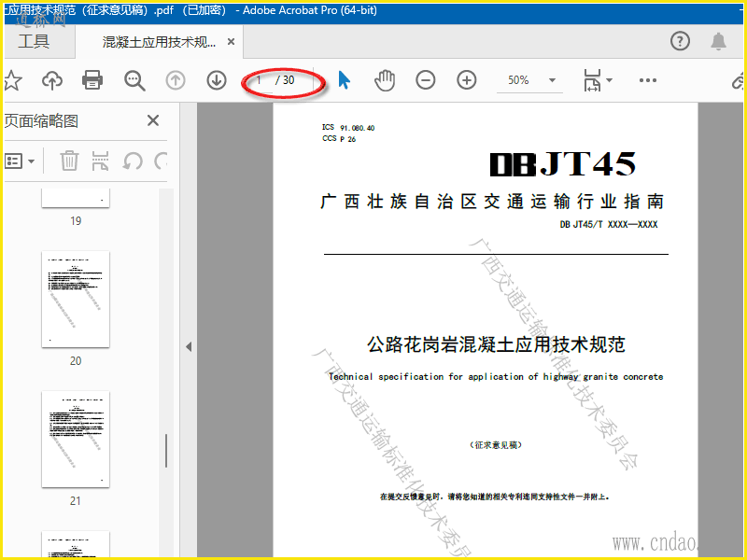Click thumbnail label 19
Image resolution: width=747 pixels, height=560 pixels.
pyautogui.click(x=76, y=221)
